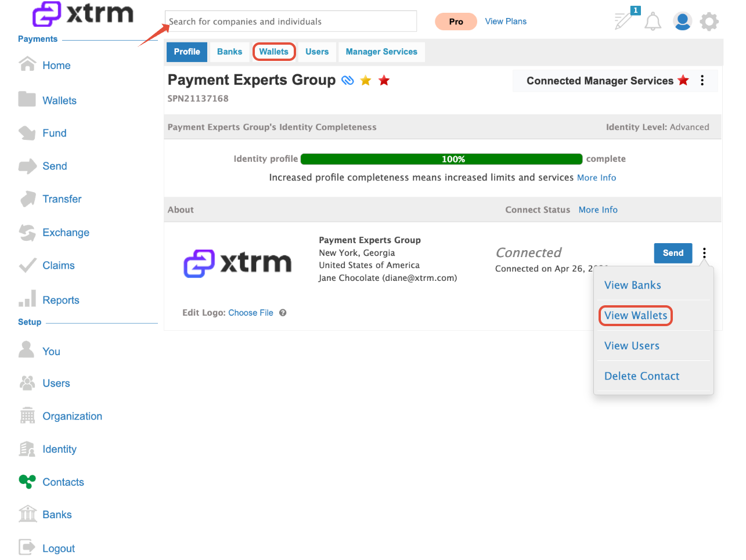
Task: Click the Identity Level: Advanced text
Action: coord(658,127)
